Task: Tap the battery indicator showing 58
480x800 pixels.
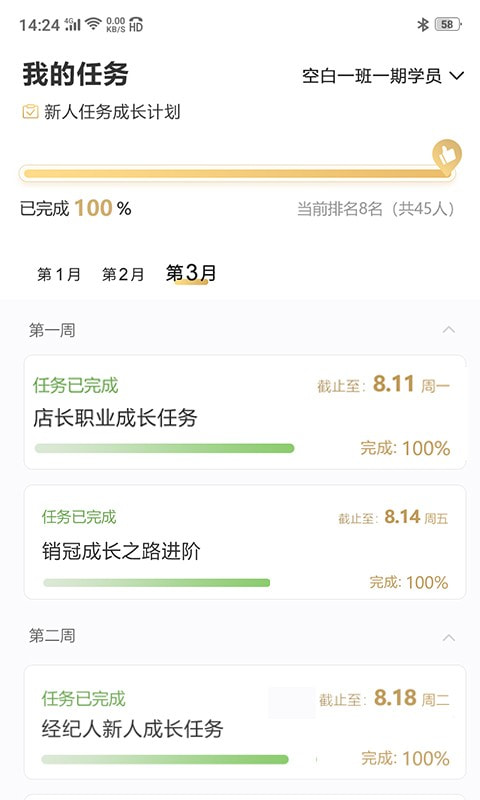Action: (448, 24)
